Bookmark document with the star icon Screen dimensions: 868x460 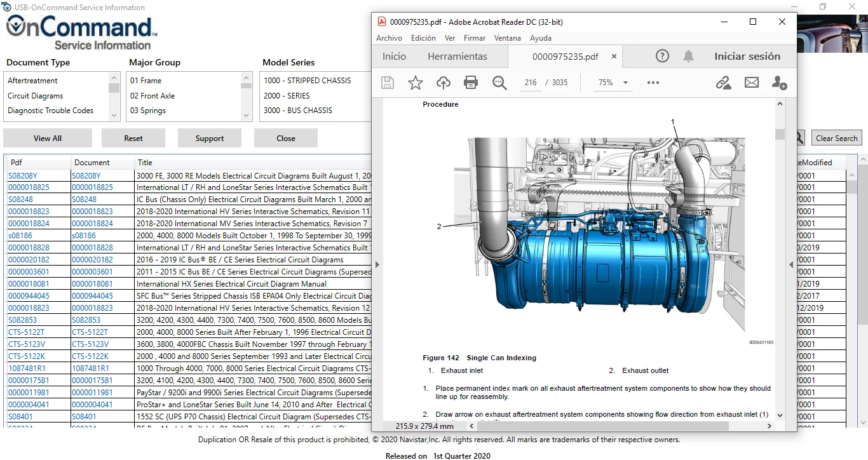click(415, 83)
